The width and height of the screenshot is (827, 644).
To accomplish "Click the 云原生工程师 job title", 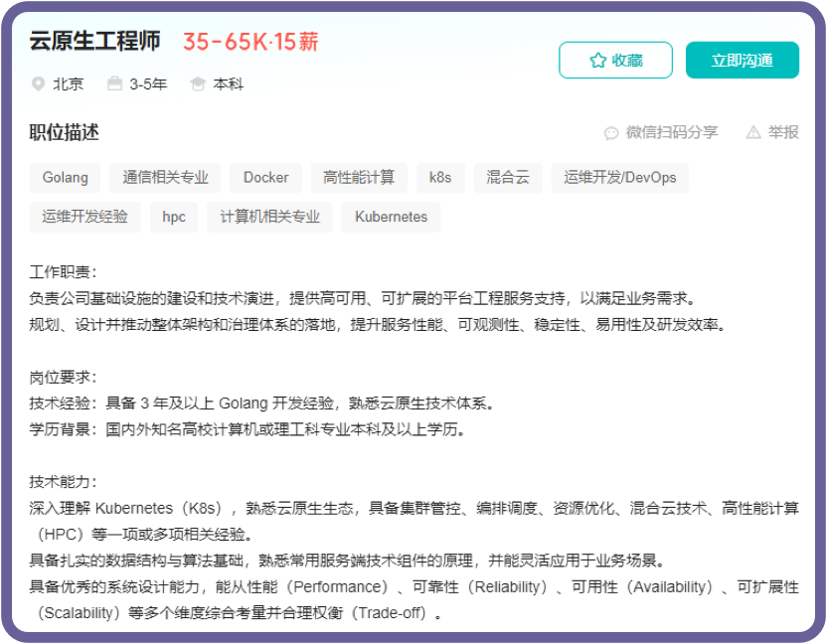I will [95, 42].
